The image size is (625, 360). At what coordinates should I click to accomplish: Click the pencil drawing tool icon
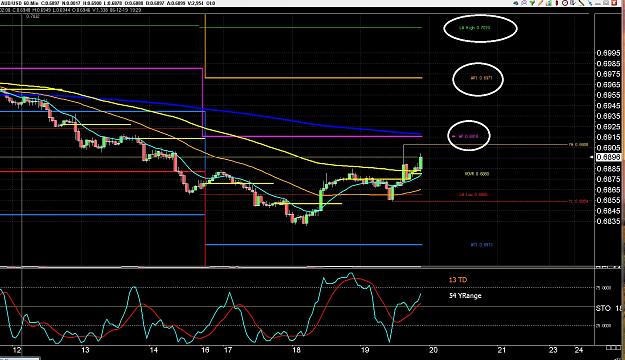[540, 3]
